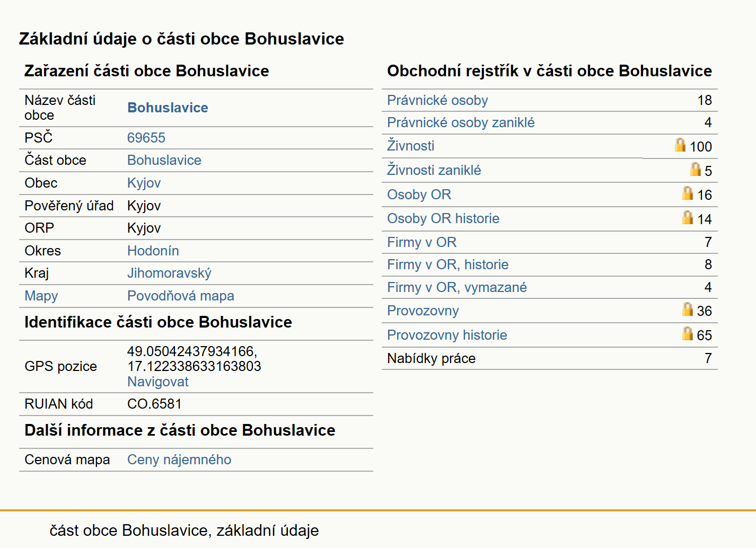This screenshot has width=756, height=548.
Task: Click bold Bohuslavice name link
Action: click(168, 108)
